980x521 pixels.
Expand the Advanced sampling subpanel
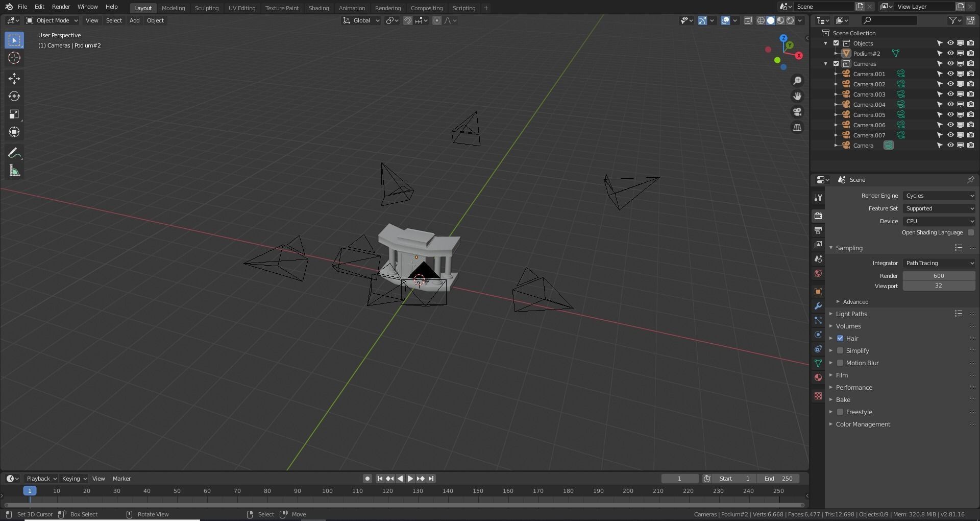click(855, 302)
